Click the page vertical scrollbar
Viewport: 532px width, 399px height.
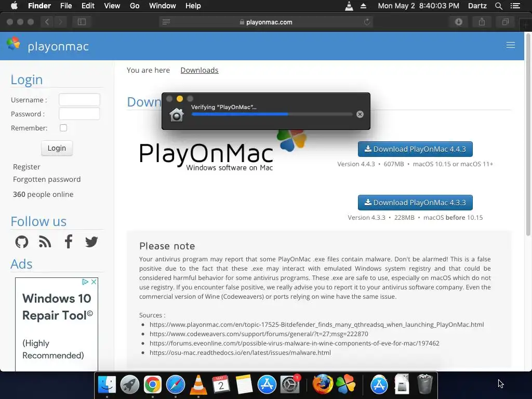coord(528,134)
